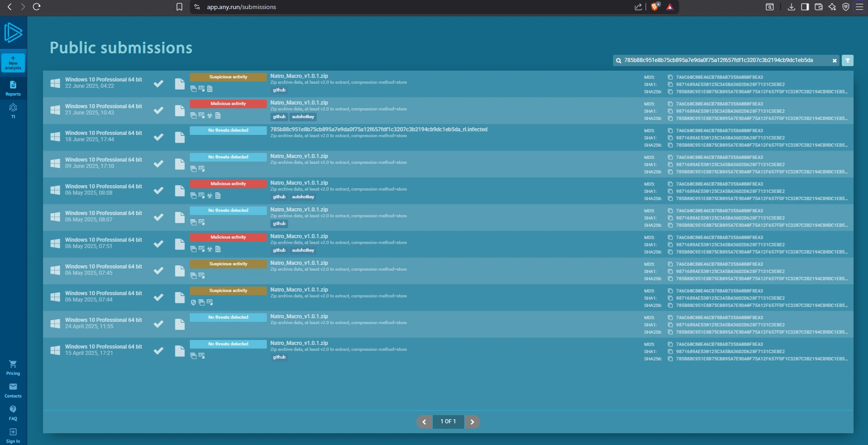
Task: Click file icon of 06 May 07:45 submission
Action: point(180,271)
